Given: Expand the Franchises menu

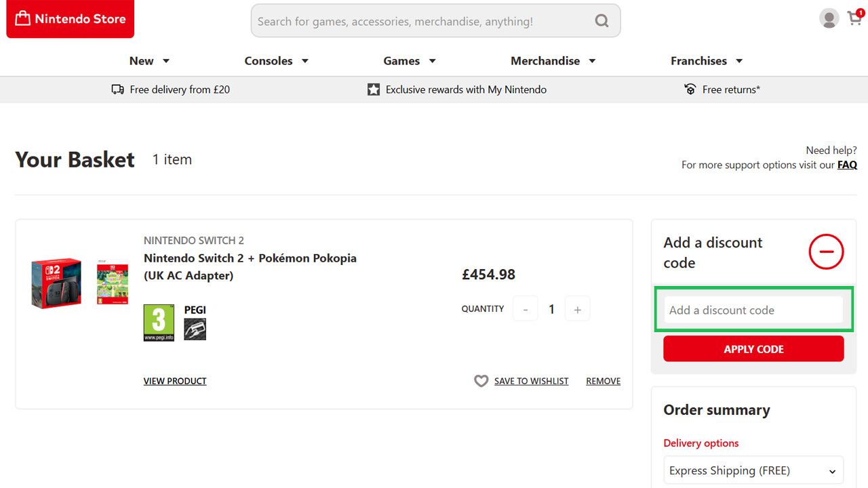Looking at the screenshot, I should tap(707, 61).
